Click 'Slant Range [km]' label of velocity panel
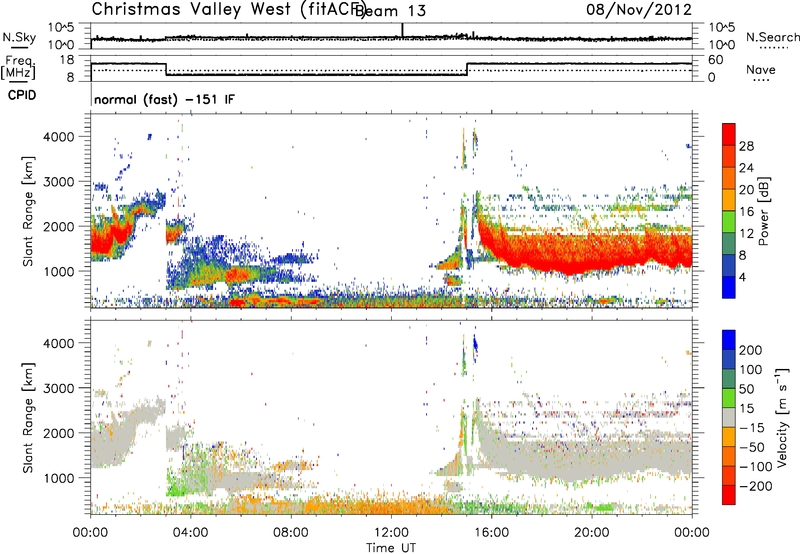Viewport: 800px width, 554px height. click(28, 418)
